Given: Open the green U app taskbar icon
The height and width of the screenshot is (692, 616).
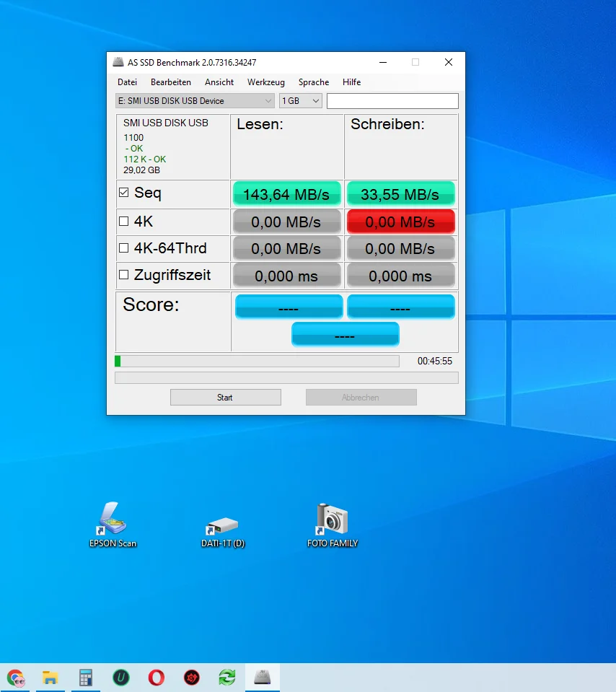Looking at the screenshot, I should 121,678.
